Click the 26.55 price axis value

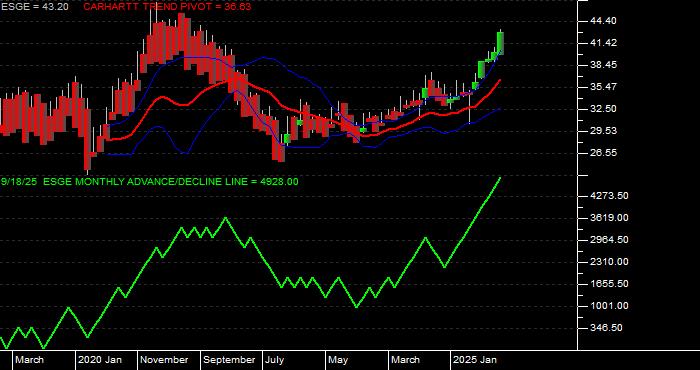point(603,153)
